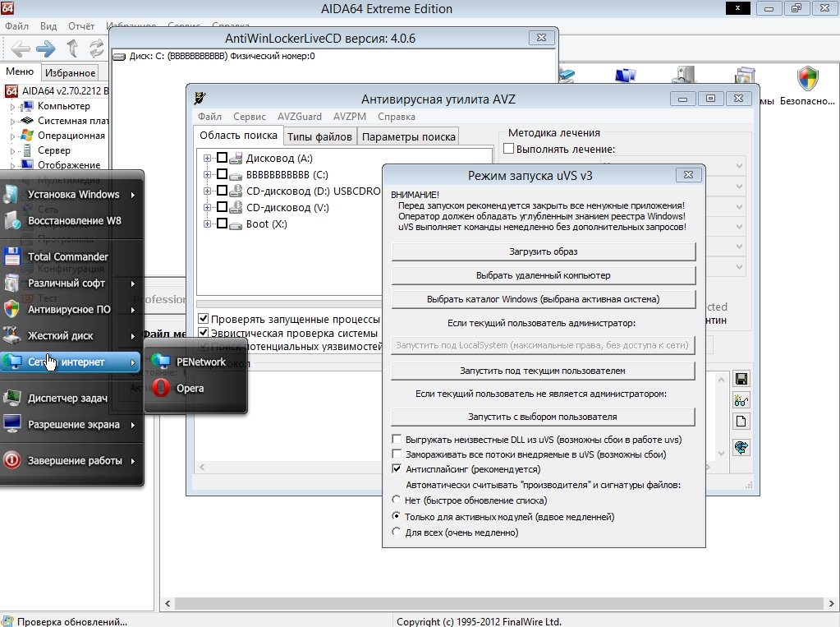Click the glasses view-log icon in AVZ
This screenshot has width=840, height=627.
point(741,400)
